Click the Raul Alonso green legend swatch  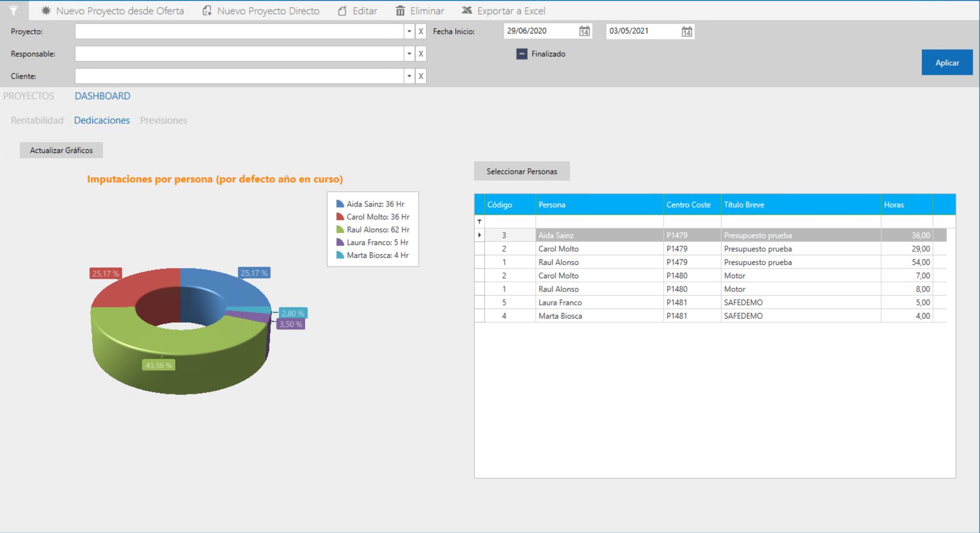coord(340,230)
